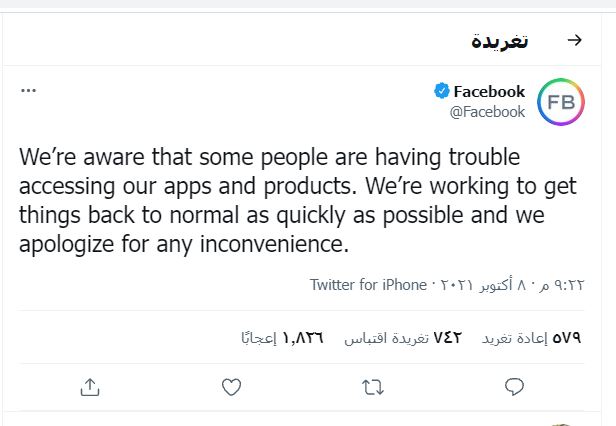Click the partially visible avatar below the tweet
The image size is (616, 426).
pyautogui.click(x=562, y=423)
